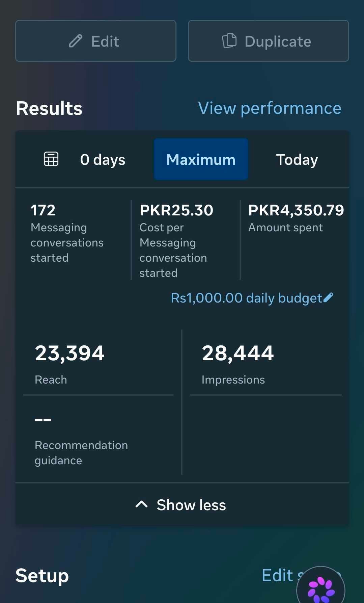Click the Show less chevron arrow

coord(142,504)
